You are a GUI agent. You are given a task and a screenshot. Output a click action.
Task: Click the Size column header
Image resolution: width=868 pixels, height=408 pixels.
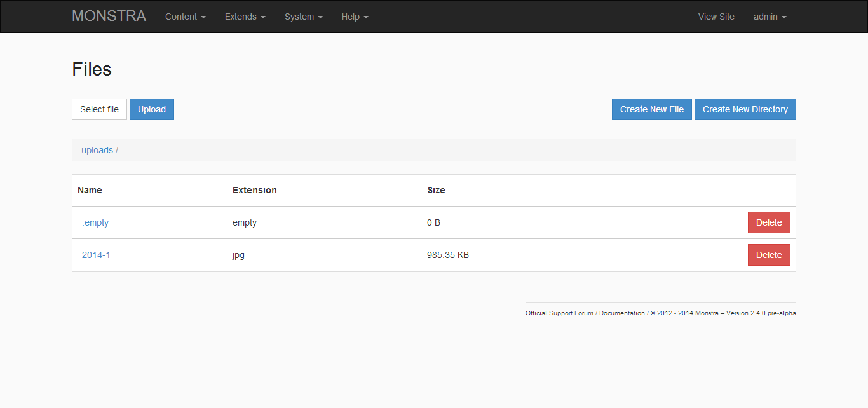coord(436,190)
